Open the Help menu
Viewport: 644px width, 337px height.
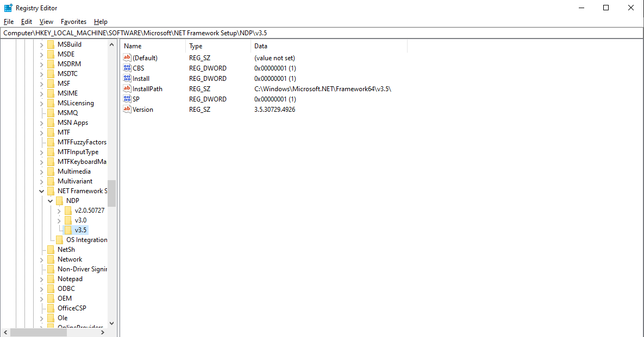101,22
